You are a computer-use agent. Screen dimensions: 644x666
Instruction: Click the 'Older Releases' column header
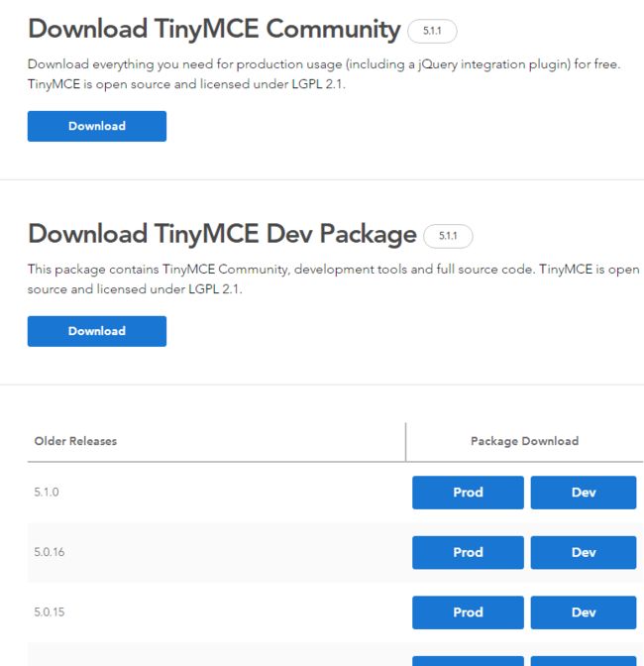[75, 441]
